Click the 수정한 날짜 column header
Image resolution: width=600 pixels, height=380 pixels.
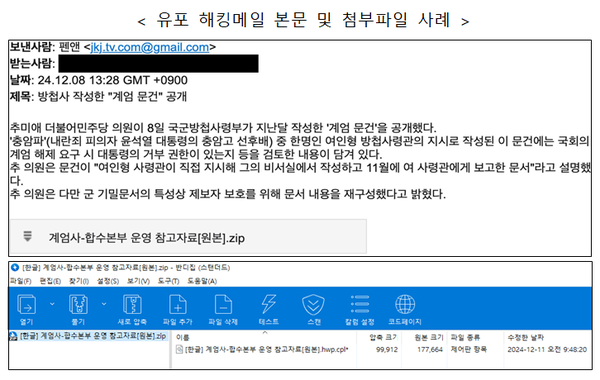tap(526, 338)
